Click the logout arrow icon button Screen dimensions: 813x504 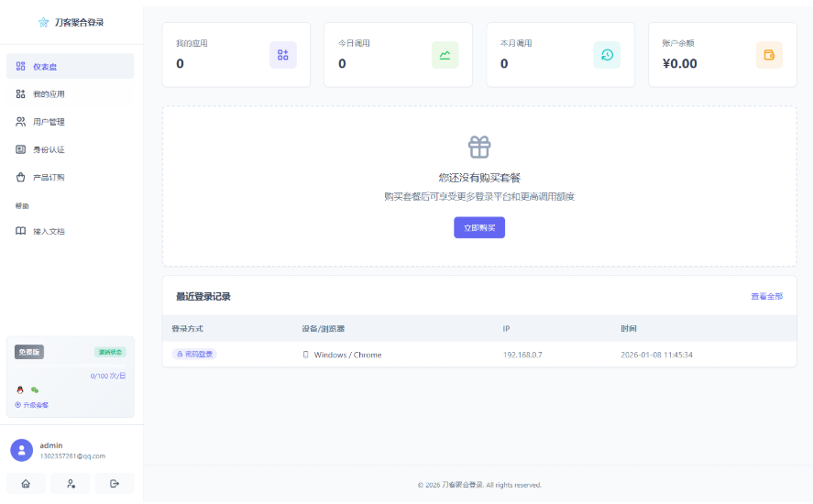click(x=115, y=483)
